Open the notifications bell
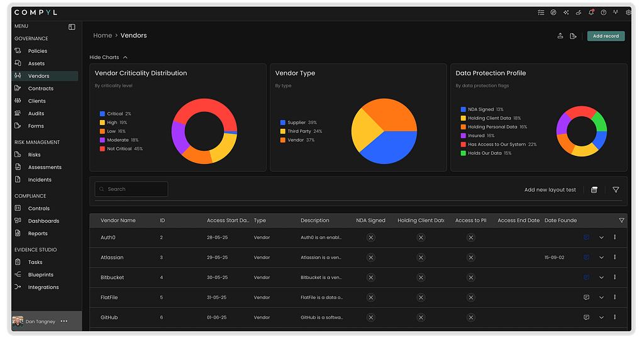Image resolution: width=644 pixels, height=340 pixels. pos(591,12)
